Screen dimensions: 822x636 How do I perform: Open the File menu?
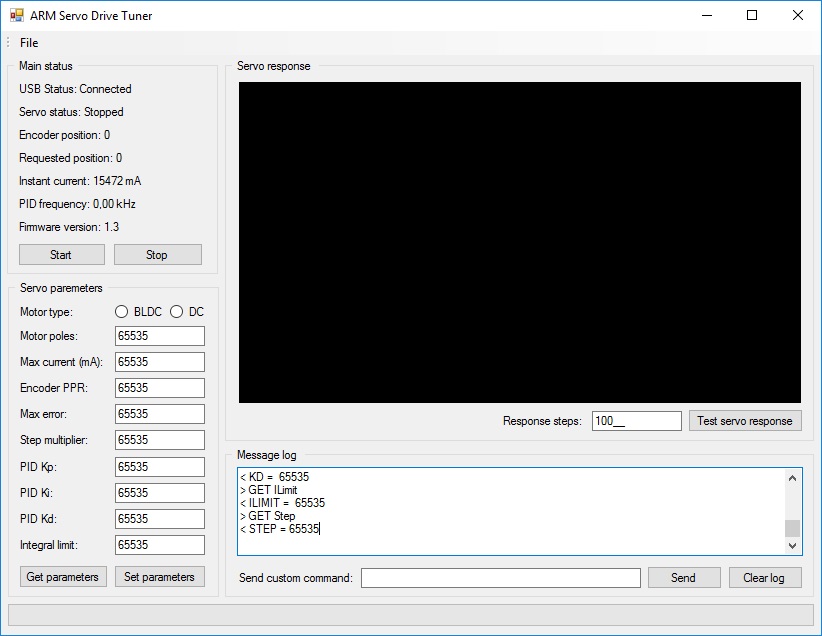[29, 43]
